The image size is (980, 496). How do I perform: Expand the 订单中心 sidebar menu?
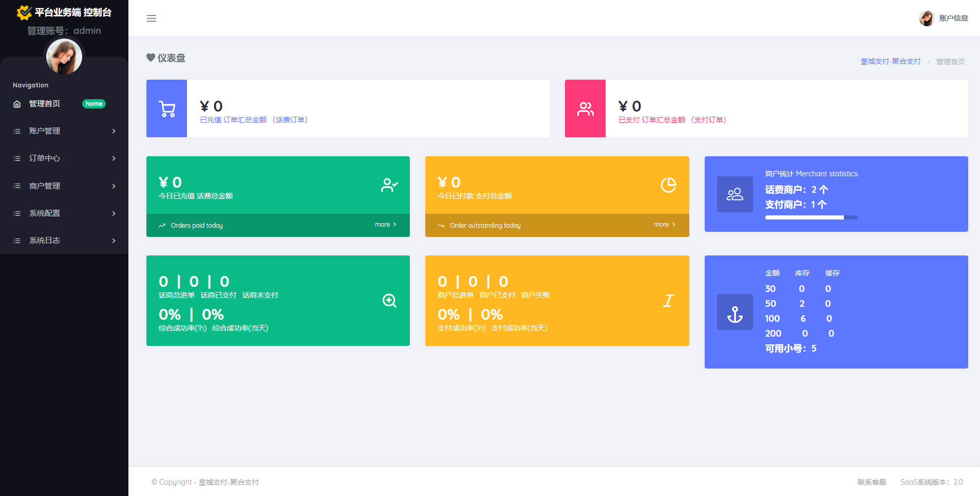(45, 158)
